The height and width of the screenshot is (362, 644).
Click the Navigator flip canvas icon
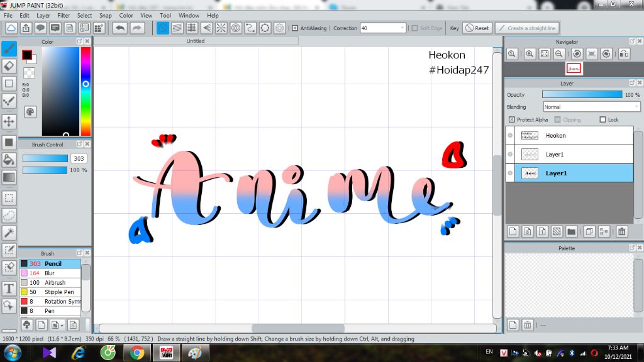625,54
